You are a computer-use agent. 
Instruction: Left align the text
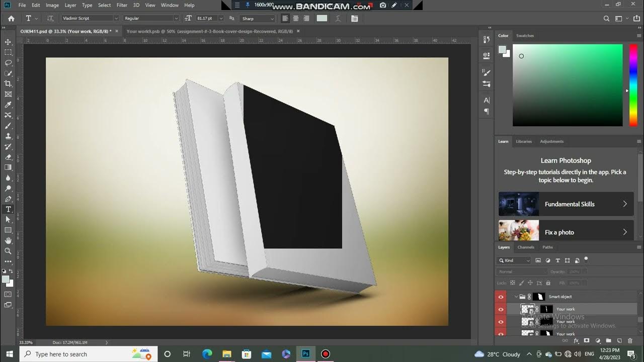(285, 18)
